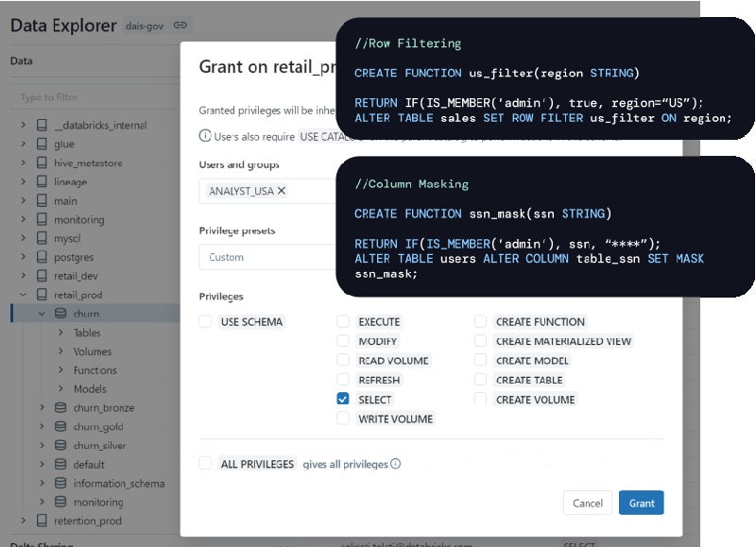Select the lineage catalog name
Viewport: 756px width, 547px height.
coord(70,182)
